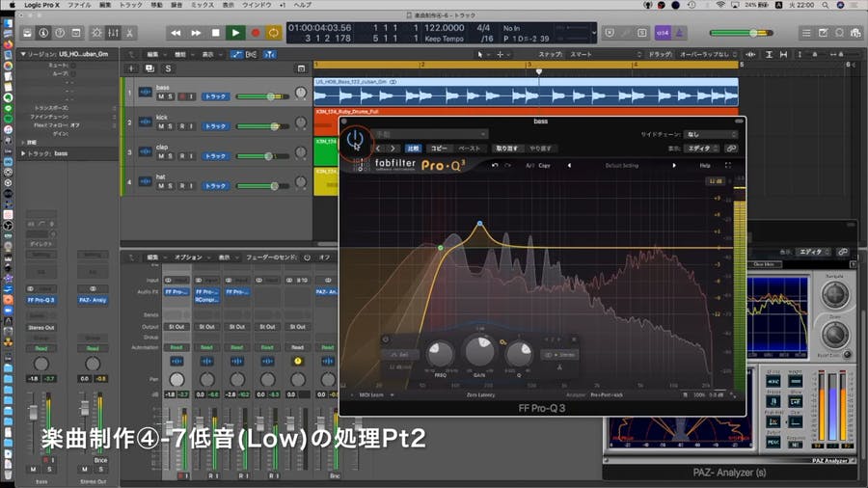
Task: Toggle the Flex view button in tracks toolbar
Action: tap(252, 54)
